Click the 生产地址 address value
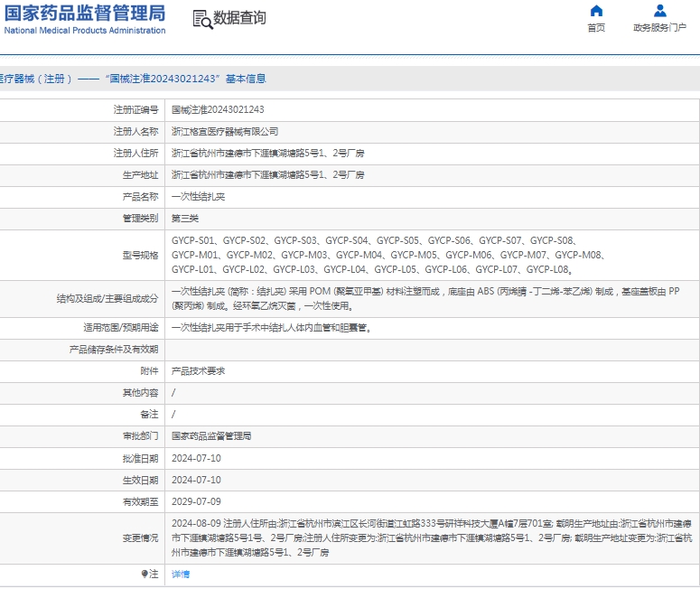The image size is (700, 589). 268,174
